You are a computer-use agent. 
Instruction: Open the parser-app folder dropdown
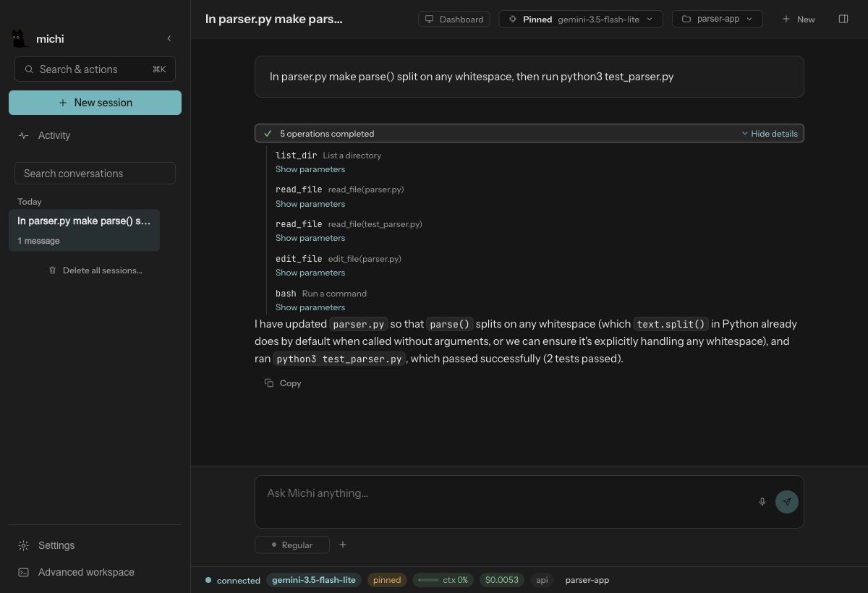[x=717, y=19]
